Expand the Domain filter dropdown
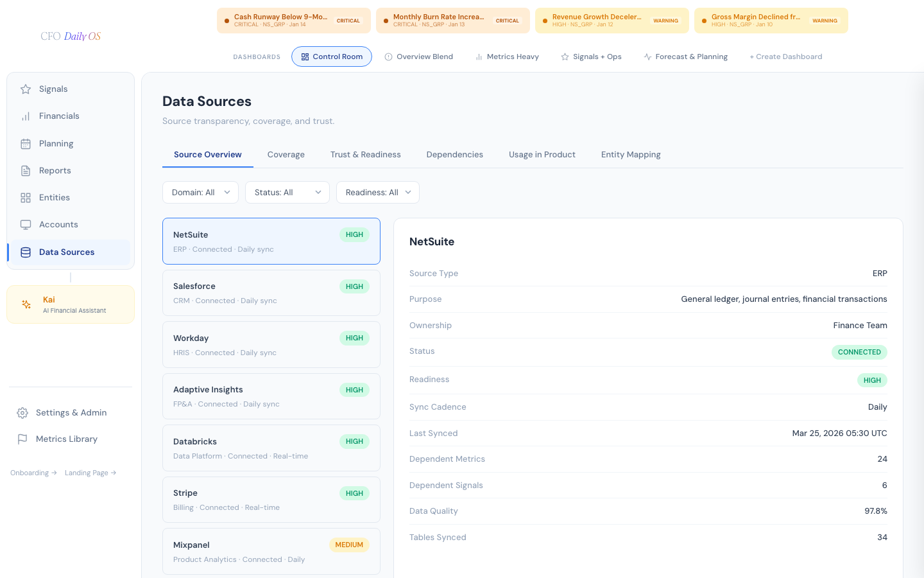 pos(200,193)
